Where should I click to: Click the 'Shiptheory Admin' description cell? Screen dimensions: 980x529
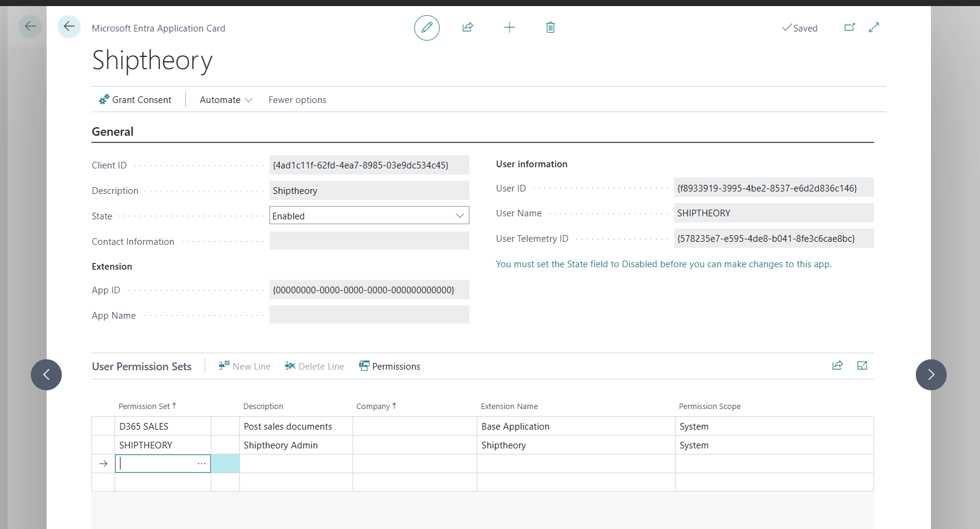(x=296, y=445)
